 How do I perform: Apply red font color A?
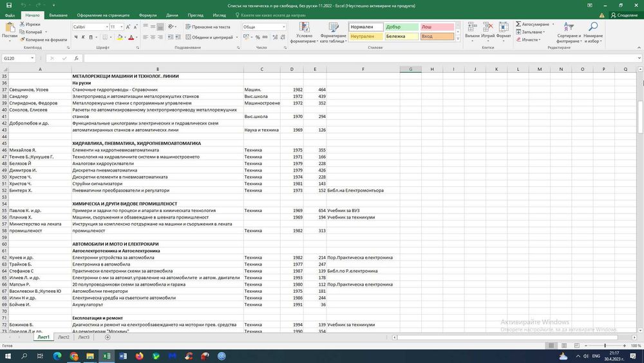pos(131,37)
